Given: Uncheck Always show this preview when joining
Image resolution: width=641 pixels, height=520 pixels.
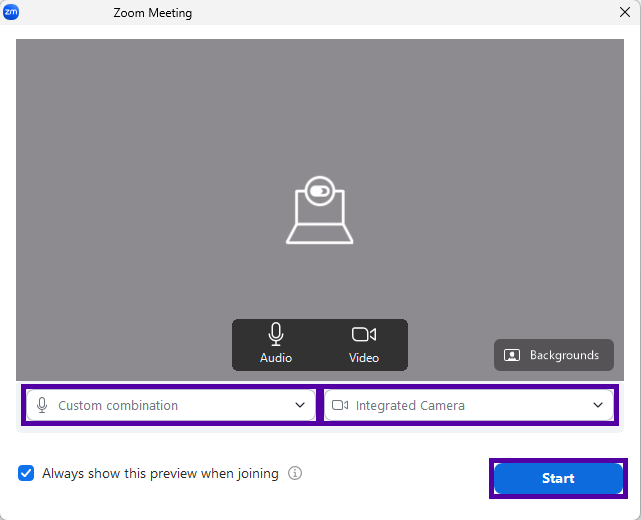Looking at the screenshot, I should [26, 474].
